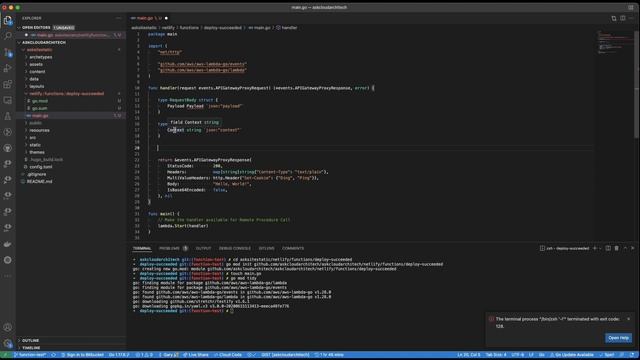Viewport: 640px width, 360px height.
Task: Click Sign in to Bitbucket in status bar
Action: 82,355
